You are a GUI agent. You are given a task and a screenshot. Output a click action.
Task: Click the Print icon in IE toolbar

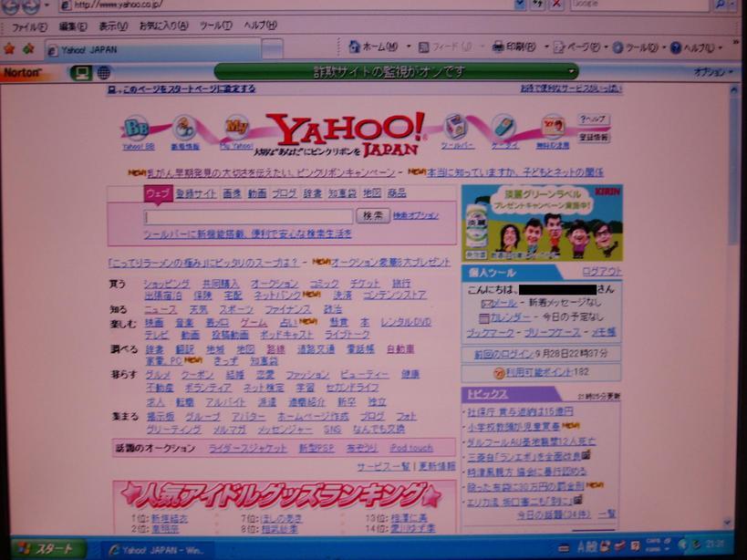(498, 47)
